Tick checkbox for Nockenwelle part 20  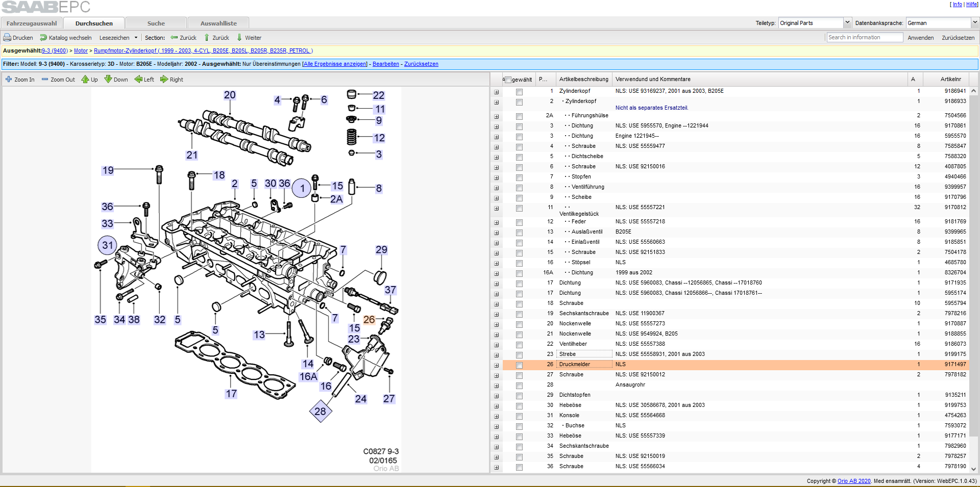[519, 324]
